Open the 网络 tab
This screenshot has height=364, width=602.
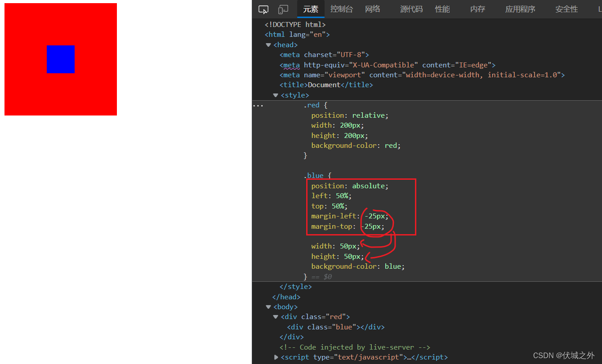tap(373, 9)
